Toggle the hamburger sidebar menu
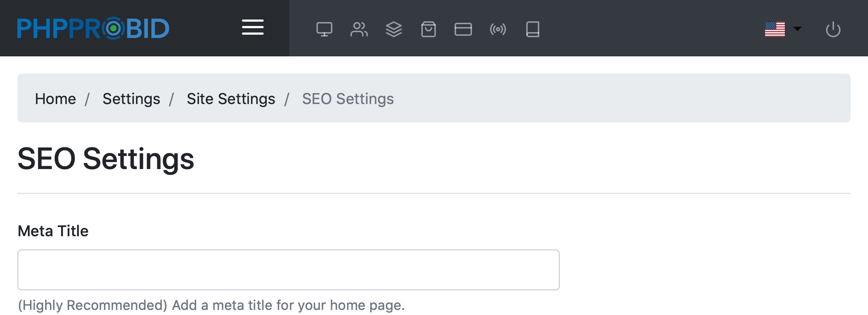The height and width of the screenshot is (315, 868). pyautogui.click(x=253, y=27)
